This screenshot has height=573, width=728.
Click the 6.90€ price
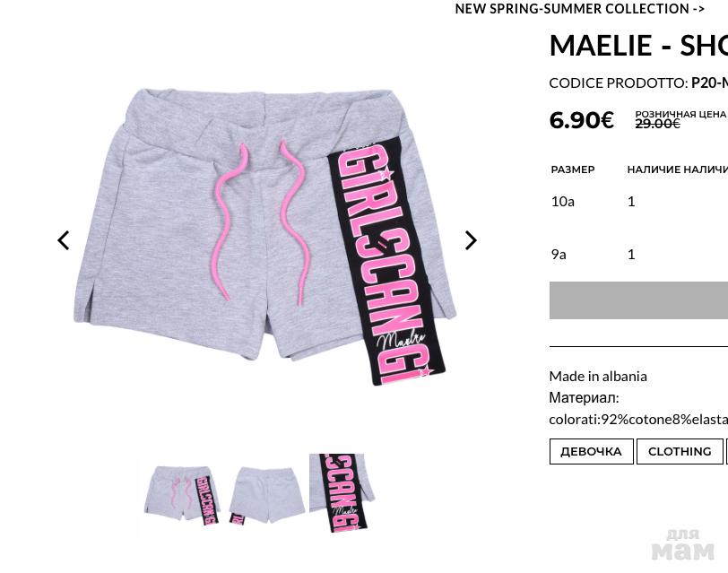tap(581, 120)
